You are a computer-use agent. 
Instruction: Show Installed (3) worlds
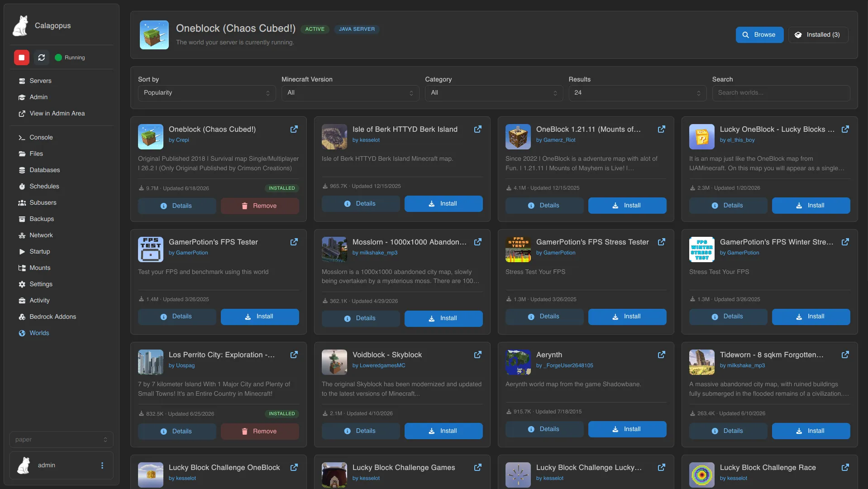pos(818,35)
